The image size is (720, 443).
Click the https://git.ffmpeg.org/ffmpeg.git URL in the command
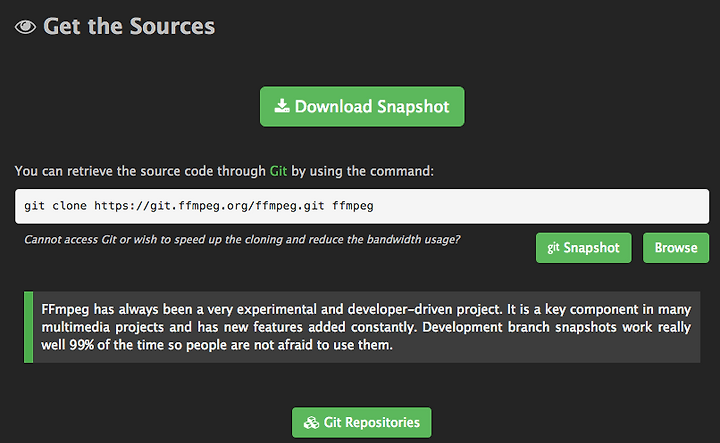coord(209,206)
